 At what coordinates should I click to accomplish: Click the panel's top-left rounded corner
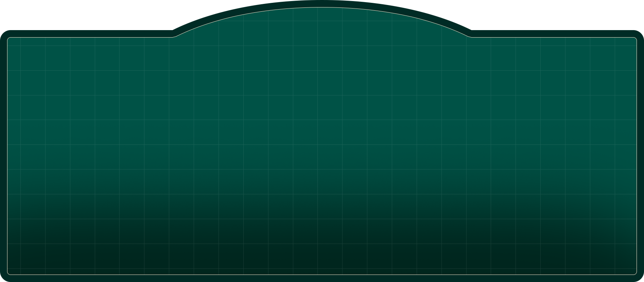pos(9,39)
